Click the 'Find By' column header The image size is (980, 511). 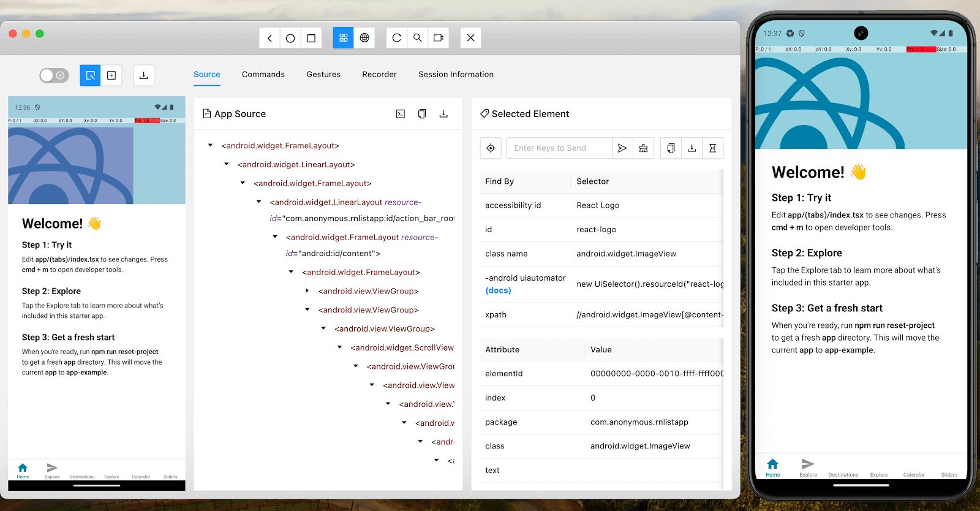pyautogui.click(x=499, y=181)
